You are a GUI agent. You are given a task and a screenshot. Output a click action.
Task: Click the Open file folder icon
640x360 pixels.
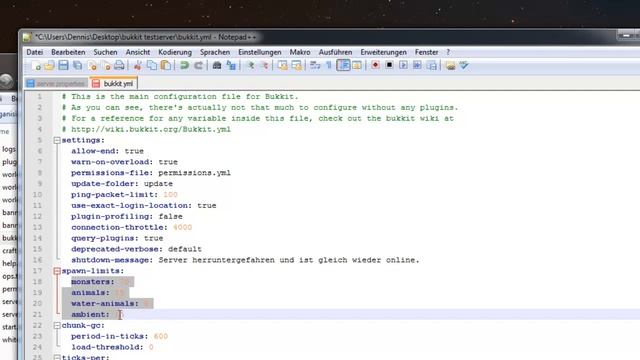[49, 65]
